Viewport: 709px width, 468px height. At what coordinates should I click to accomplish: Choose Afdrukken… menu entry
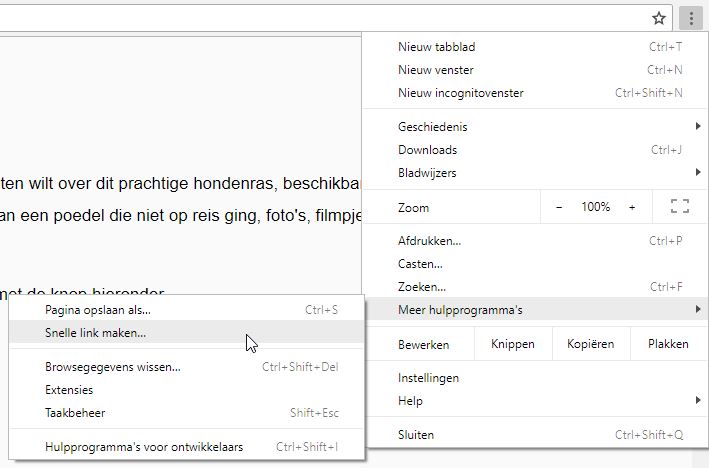click(430, 241)
